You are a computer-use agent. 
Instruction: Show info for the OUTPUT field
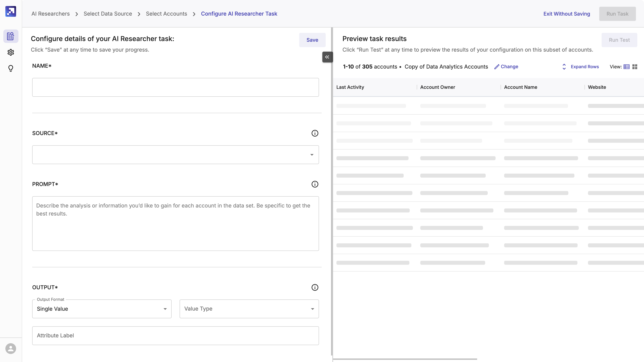[315, 287]
